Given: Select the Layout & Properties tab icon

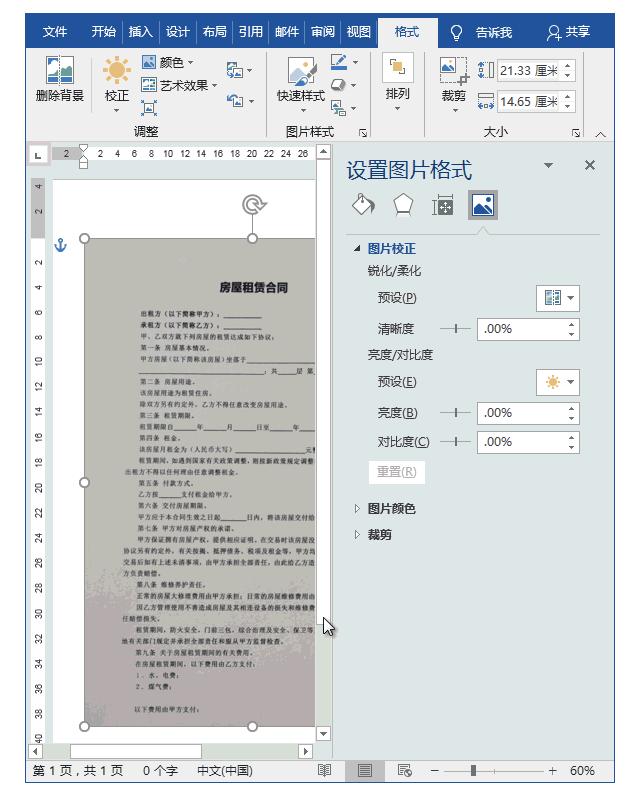Looking at the screenshot, I should (442, 205).
